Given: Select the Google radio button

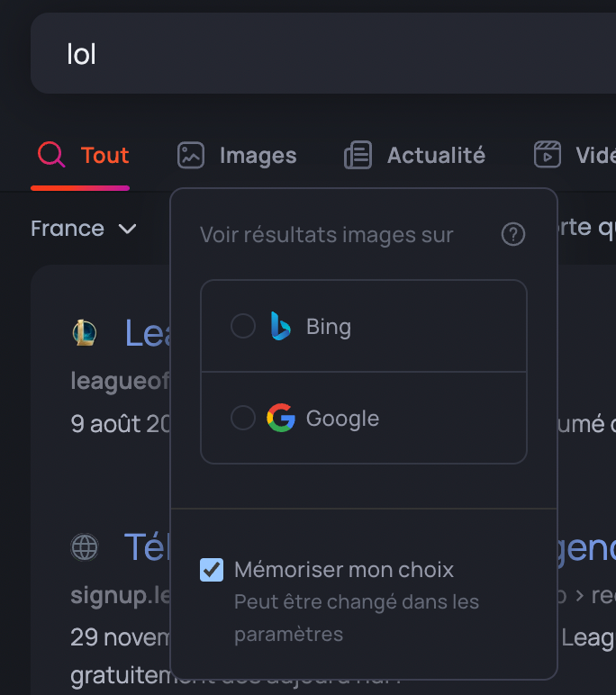Looking at the screenshot, I should pos(243,418).
